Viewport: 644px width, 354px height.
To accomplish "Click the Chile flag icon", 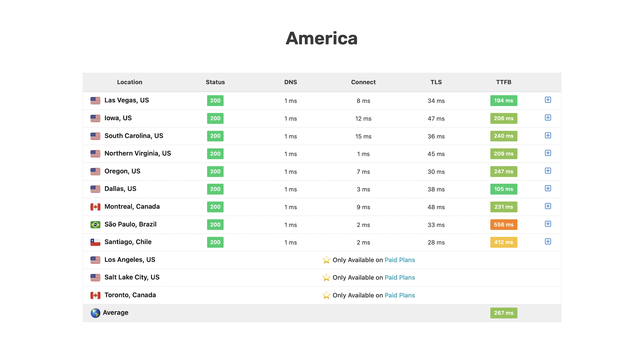I will pyautogui.click(x=95, y=242).
